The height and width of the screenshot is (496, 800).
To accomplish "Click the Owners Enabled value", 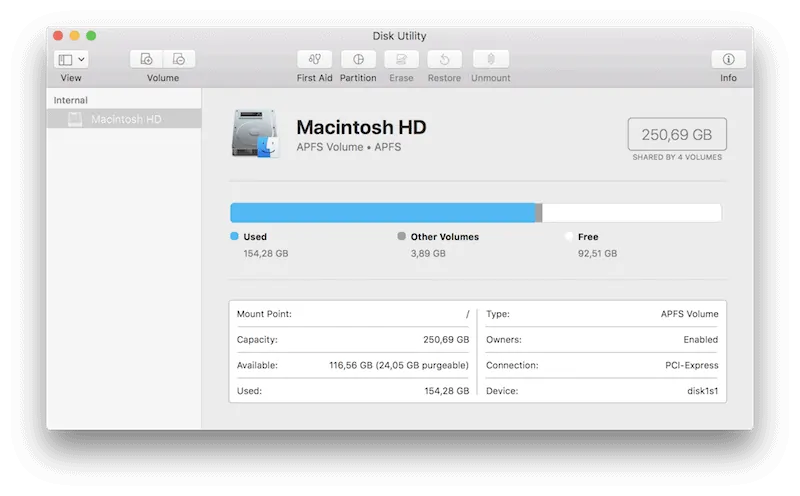I will pos(701,340).
